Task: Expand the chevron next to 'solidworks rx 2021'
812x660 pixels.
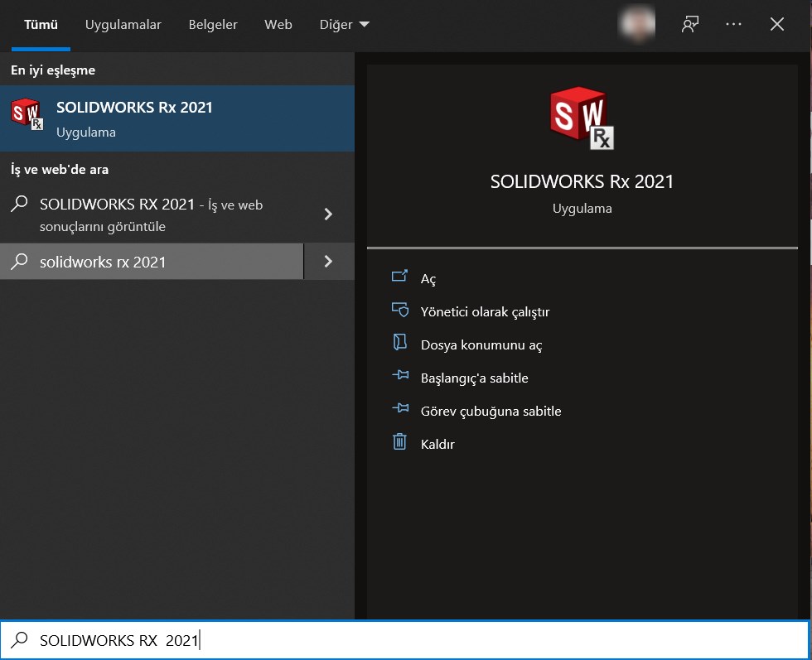Action: click(x=328, y=262)
